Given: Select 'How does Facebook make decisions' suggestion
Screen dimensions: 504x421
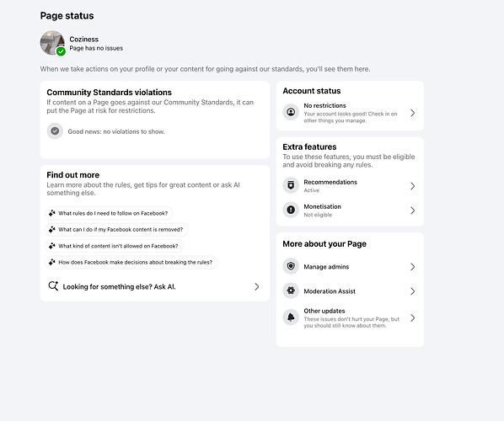Looking at the screenshot, I should click(x=131, y=263).
